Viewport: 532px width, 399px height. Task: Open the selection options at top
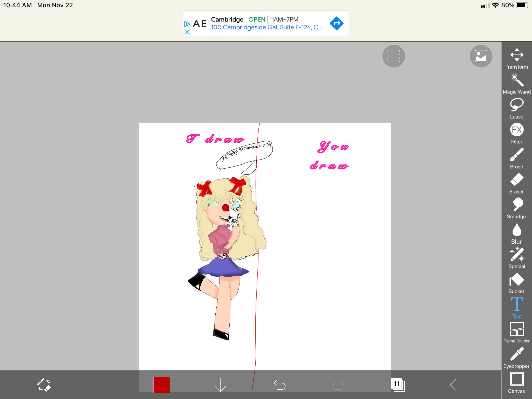coord(394,56)
